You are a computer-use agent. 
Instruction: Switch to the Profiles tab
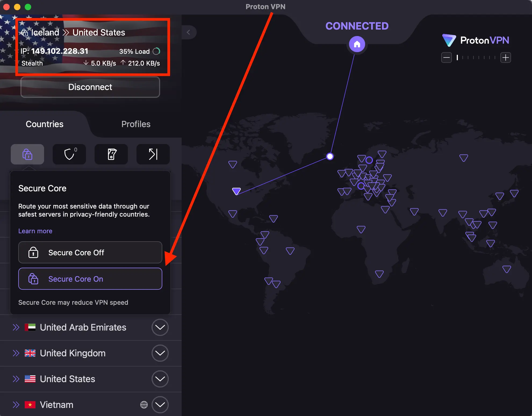pyautogui.click(x=136, y=124)
